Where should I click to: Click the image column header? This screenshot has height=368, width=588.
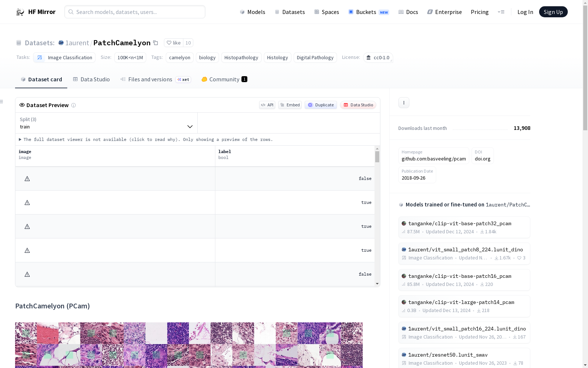tap(115, 156)
